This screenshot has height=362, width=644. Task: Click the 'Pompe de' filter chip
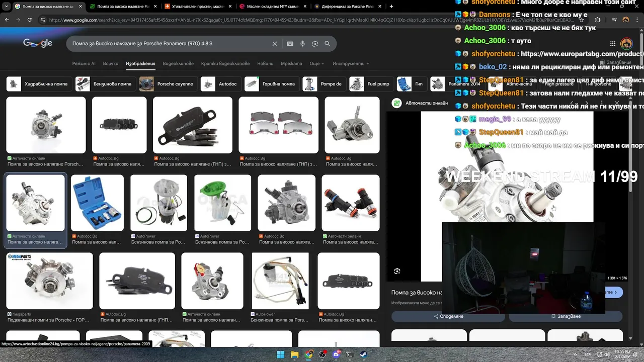324,84
